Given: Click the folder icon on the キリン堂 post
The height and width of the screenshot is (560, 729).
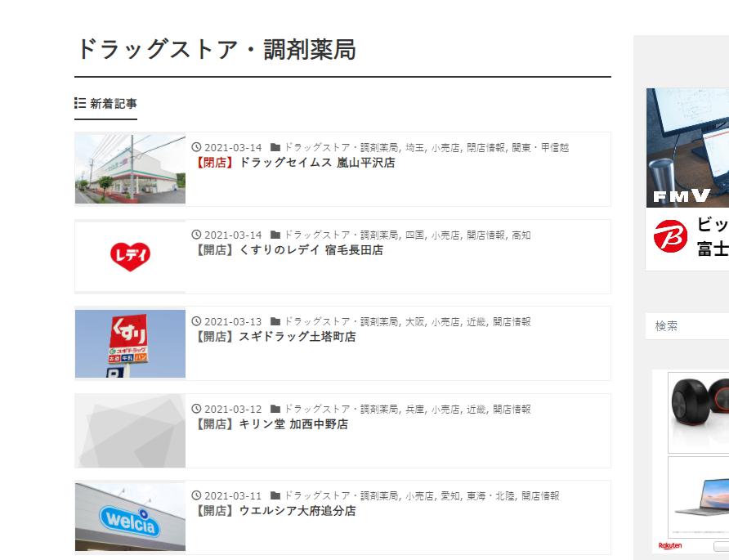Looking at the screenshot, I should (275, 409).
